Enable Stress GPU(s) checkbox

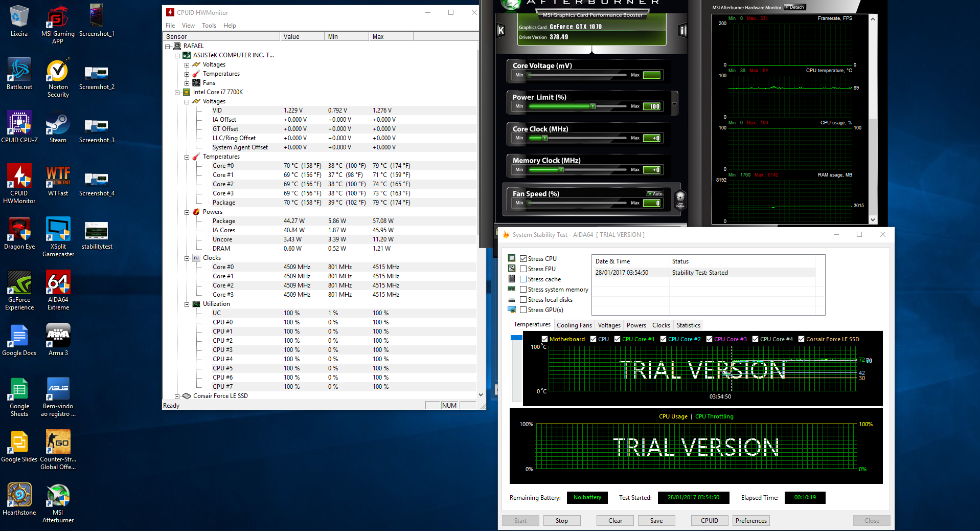pyautogui.click(x=523, y=309)
